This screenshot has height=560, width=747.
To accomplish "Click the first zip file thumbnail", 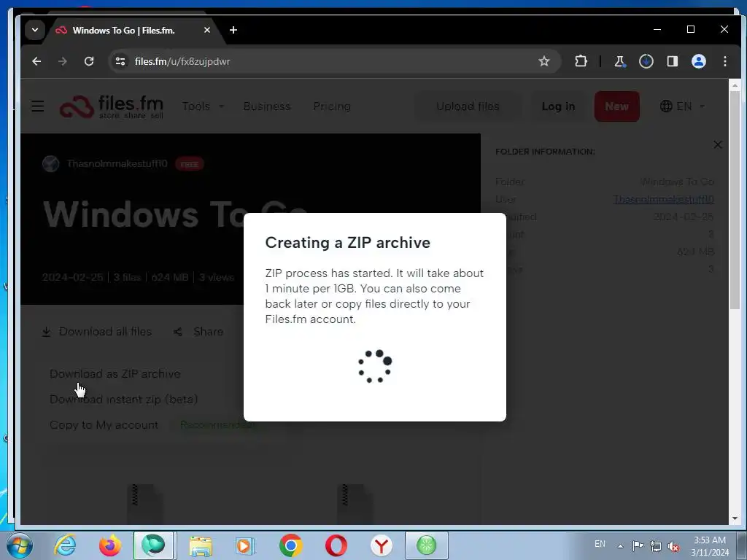I will pyautogui.click(x=145, y=504).
